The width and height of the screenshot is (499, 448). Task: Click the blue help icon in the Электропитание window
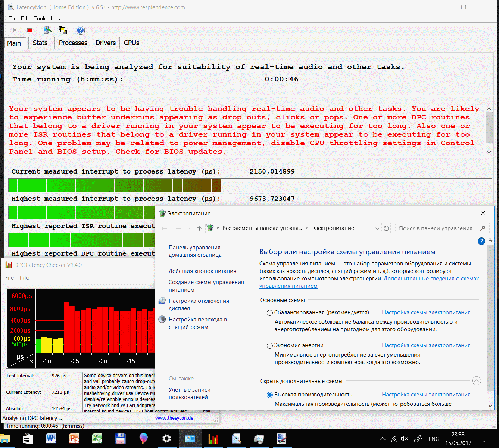(x=481, y=241)
